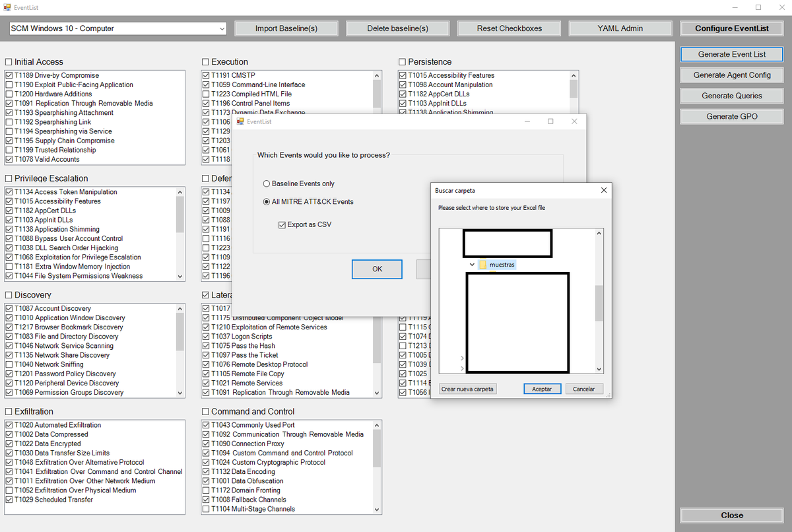Toggle the Exfiltration category checkbox

pos(9,412)
